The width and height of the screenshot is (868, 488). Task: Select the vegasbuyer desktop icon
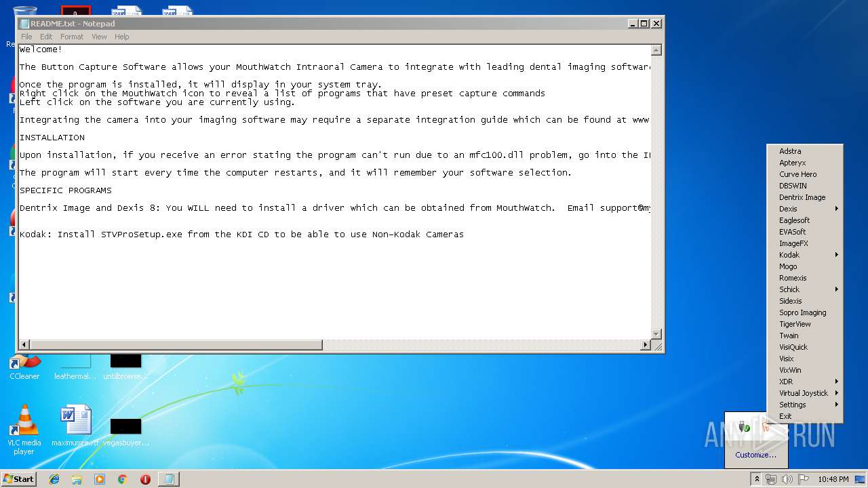(x=126, y=432)
